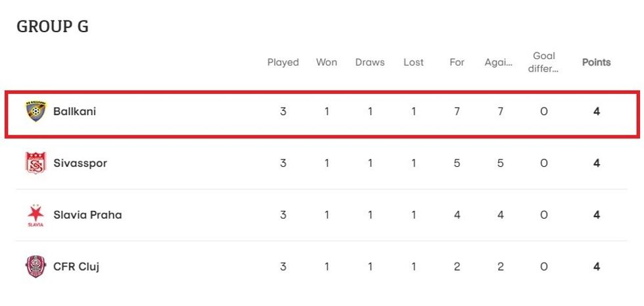The width and height of the screenshot is (644, 306).
Task: Click Sivasspor's goals for value
Action: coord(457,164)
